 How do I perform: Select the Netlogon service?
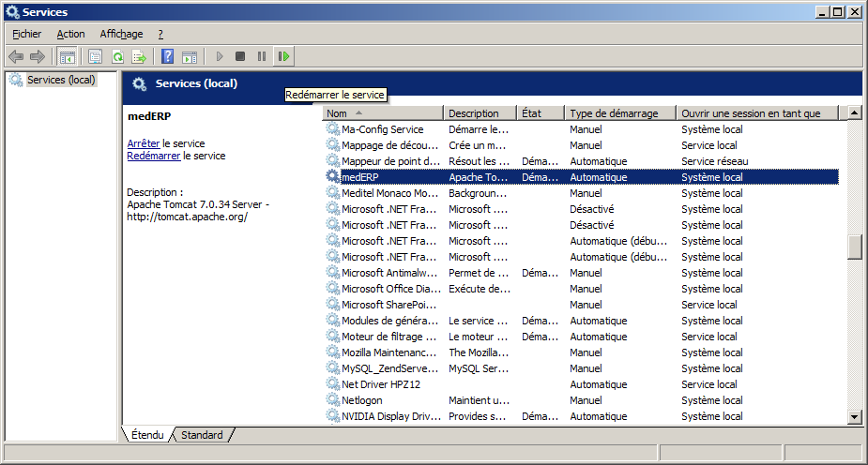pos(581,400)
